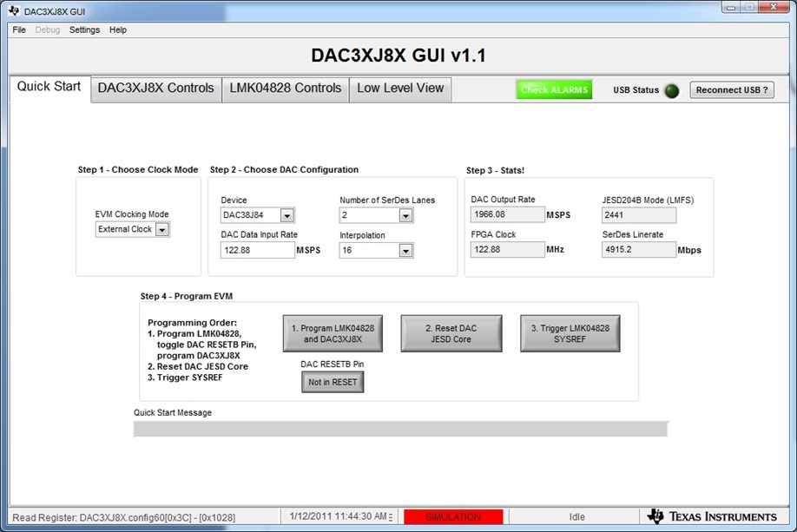
Task: Click the SerDes Linerate field 4915.2
Action: [x=639, y=249]
